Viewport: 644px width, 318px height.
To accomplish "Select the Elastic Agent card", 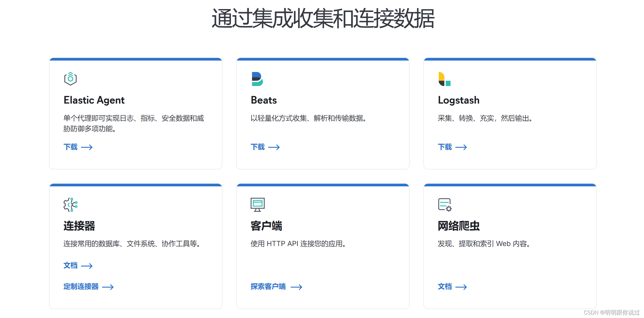I will click(x=135, y=114).
